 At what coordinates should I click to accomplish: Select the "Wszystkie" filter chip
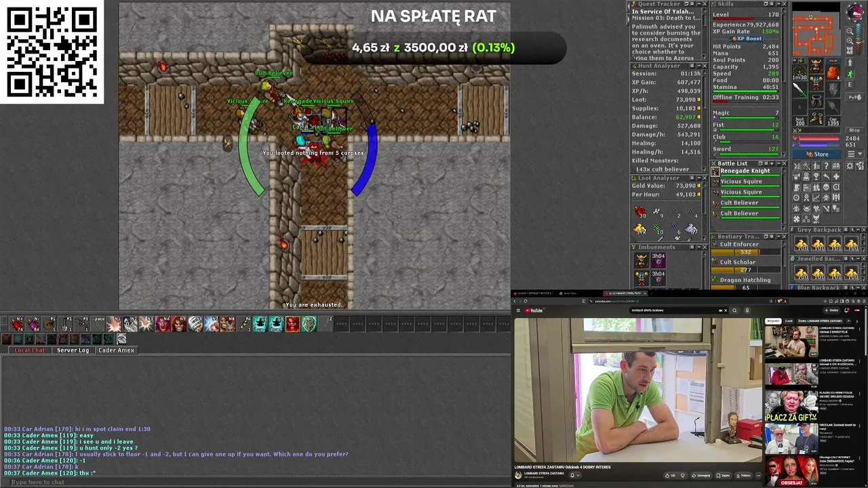(773, 321)
